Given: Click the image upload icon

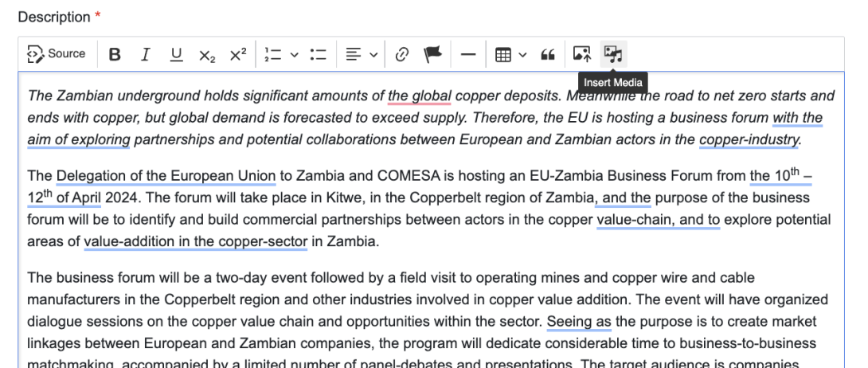Looking at the screenshot, I should point(582,54).
